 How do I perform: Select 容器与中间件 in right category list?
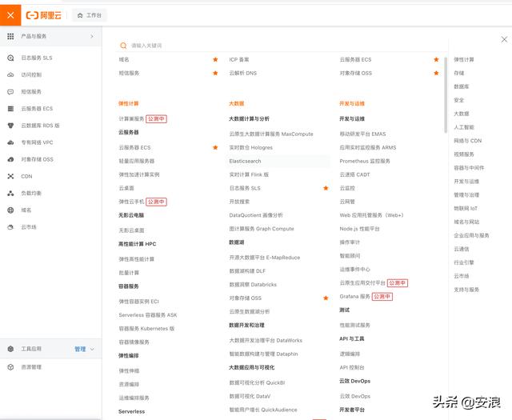pyautogui.click(x=469, y=168)
